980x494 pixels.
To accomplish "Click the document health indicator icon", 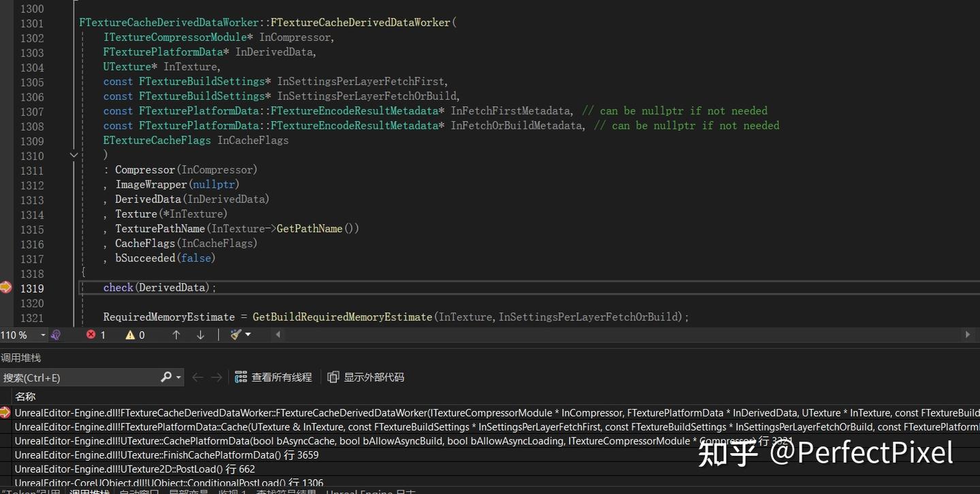I will 56,334.
